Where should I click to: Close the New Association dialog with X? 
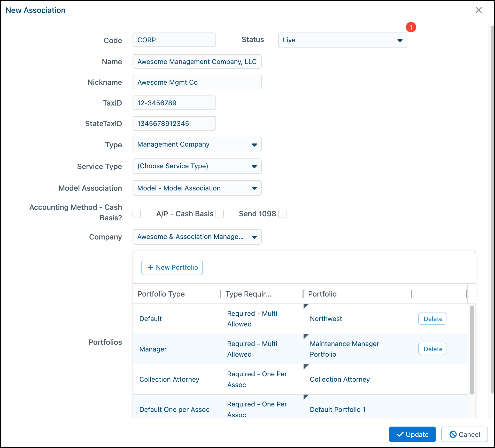tap(478, 10)
